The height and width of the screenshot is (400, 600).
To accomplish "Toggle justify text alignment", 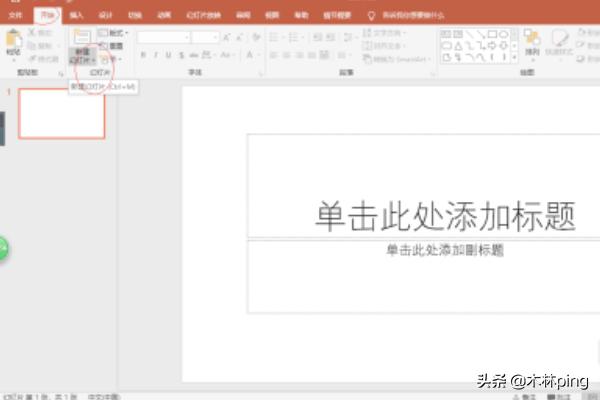I will [312, 55].
